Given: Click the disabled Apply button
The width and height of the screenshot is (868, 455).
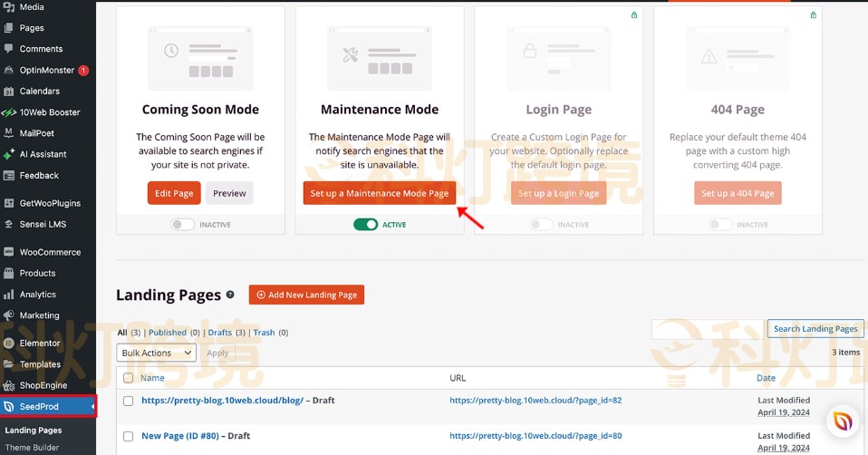Looking at the screenshot, I should pos(217,353).
